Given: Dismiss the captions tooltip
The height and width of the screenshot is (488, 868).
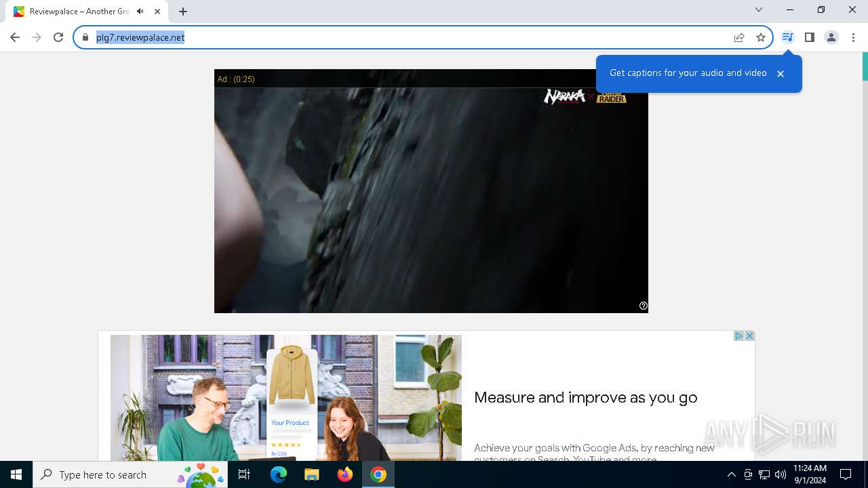Looking at the screenshot, I should [781, 73].
